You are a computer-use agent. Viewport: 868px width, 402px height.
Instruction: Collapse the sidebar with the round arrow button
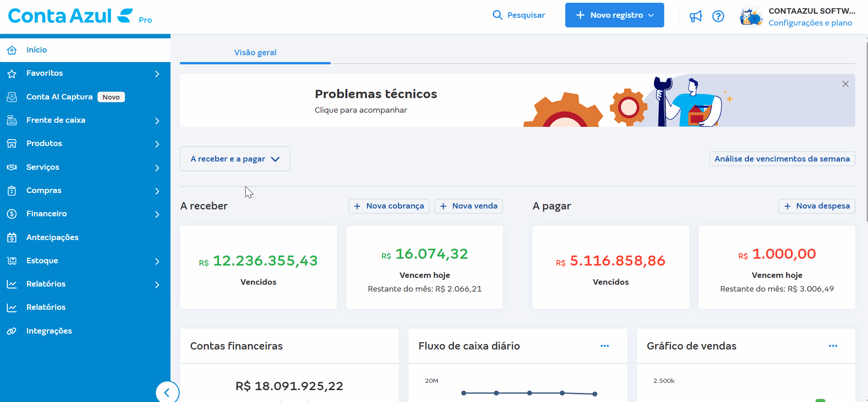tap(167, 392)
